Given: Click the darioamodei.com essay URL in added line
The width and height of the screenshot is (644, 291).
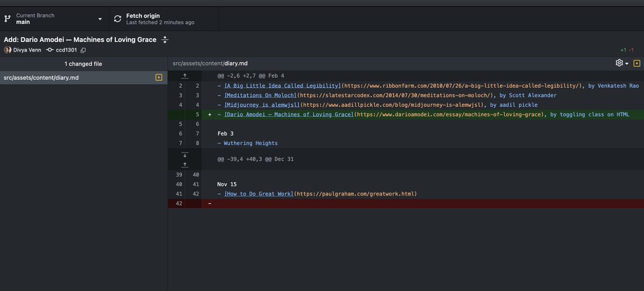Looking at the screenshot, I should pos(450,115).
